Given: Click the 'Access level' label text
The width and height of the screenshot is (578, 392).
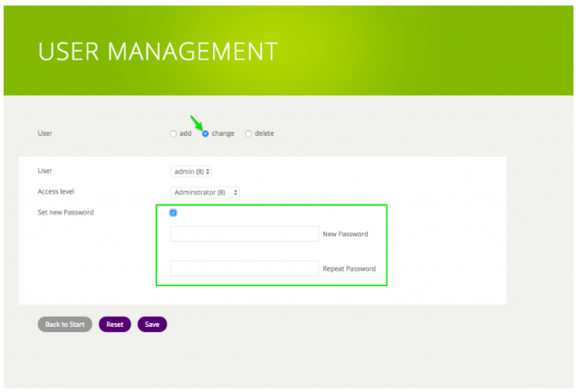Looking at the screenshot, I should click(55, 191).
